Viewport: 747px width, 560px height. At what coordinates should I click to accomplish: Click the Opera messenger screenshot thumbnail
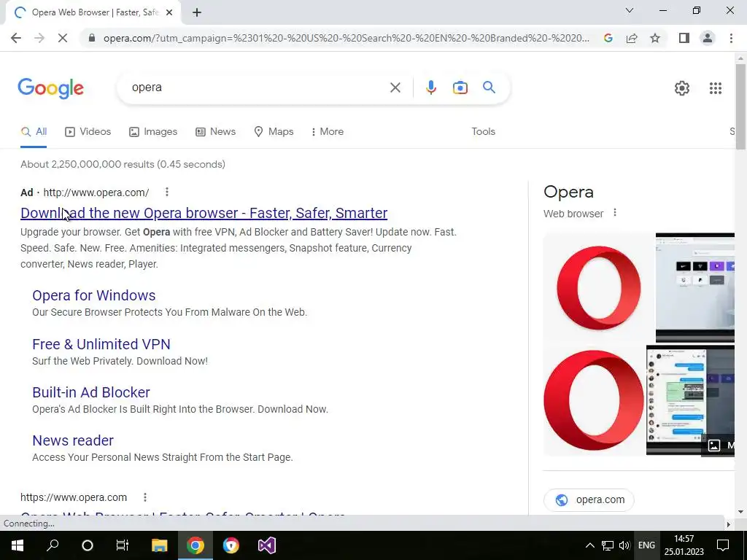click(x=690, y=400)
